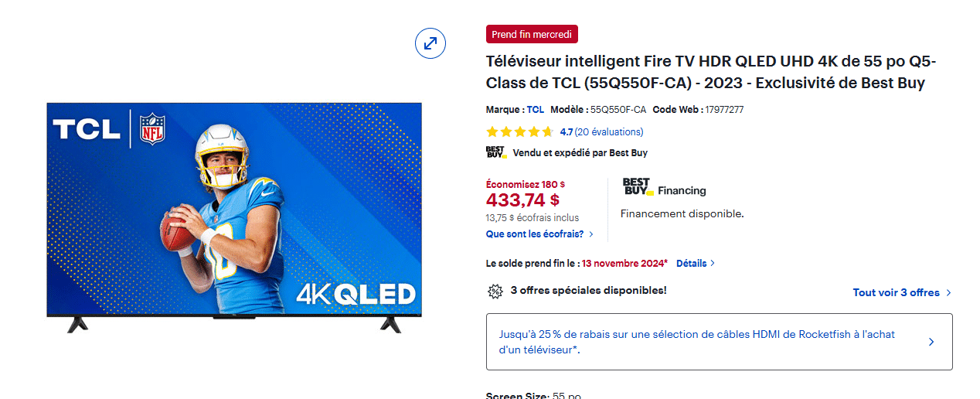
Task: Click the yellow star rating icons
Action: coord(519,132)
